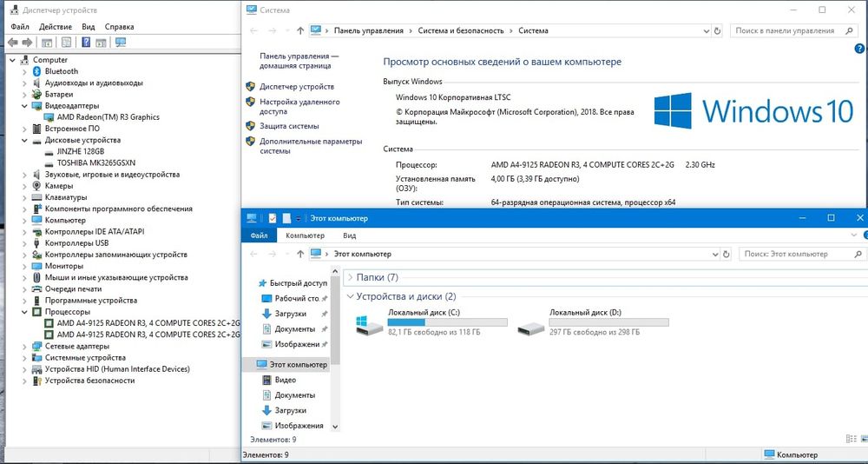Click Система и безопасность breadcrumb

click(461, 31)
